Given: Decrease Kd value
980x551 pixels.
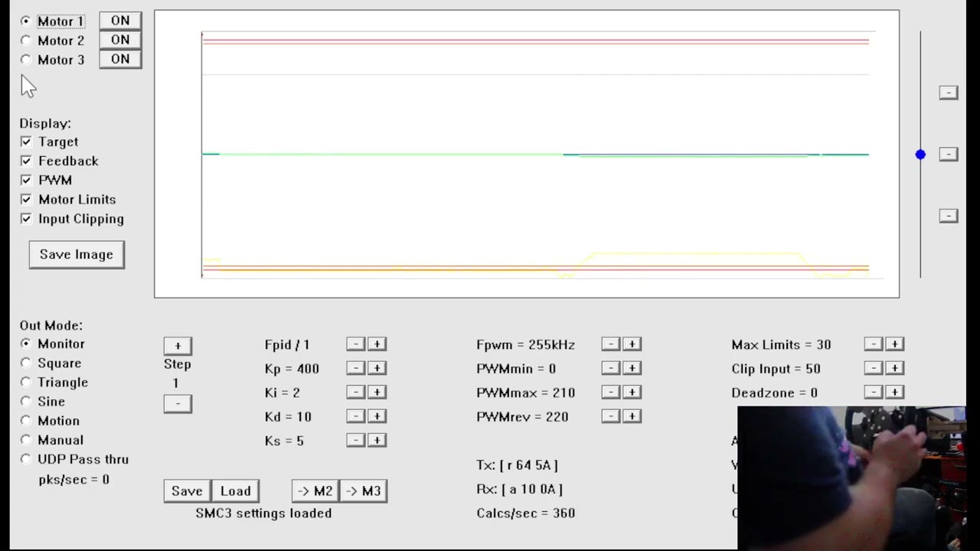Looking at the screenshot, I should tap(355, 416).
